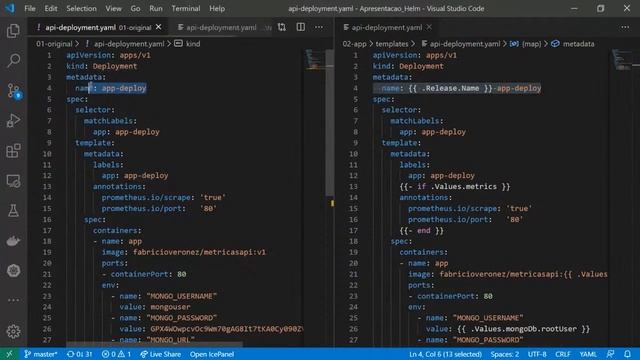Click left editor vertical scrollbar
The height and width of the screenshot is (360, 640).
pos(329,122)
